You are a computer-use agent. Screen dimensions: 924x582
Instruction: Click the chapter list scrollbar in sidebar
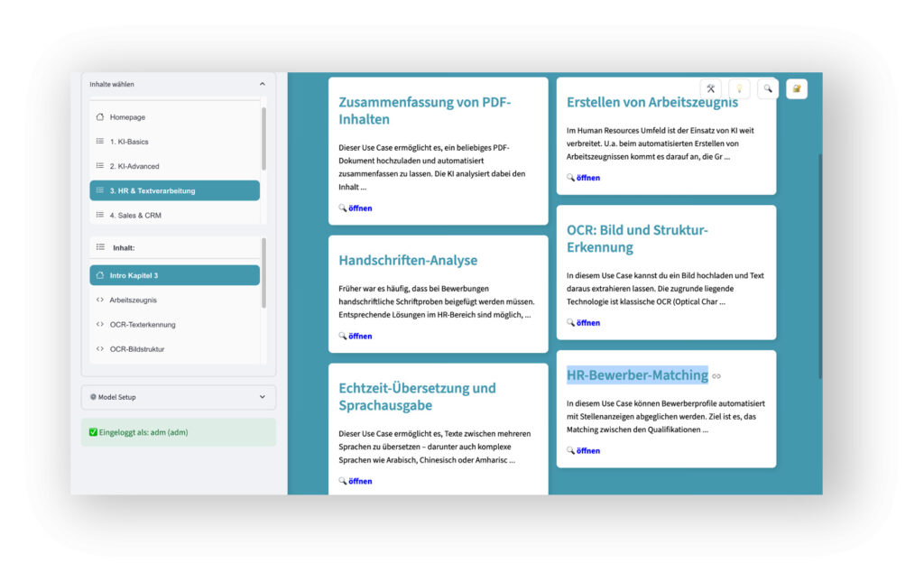(263, 139)
